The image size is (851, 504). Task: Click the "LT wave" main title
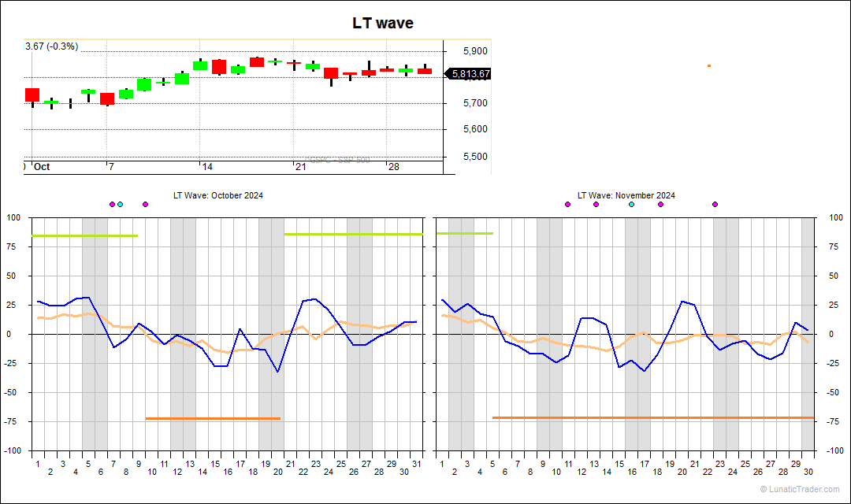click(383, 24)
